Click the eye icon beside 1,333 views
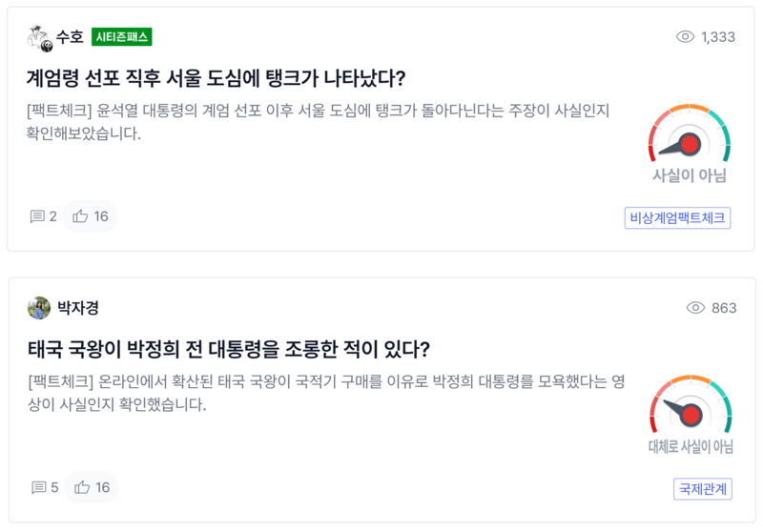Screen dimensions: 763x532 tap(685, 37)
